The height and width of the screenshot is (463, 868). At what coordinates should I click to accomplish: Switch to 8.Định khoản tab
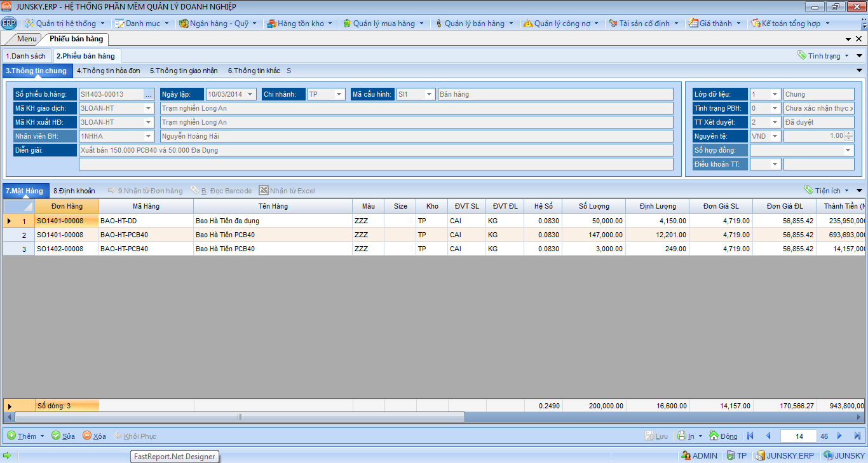pyautogui.click(x=74, y=190)
